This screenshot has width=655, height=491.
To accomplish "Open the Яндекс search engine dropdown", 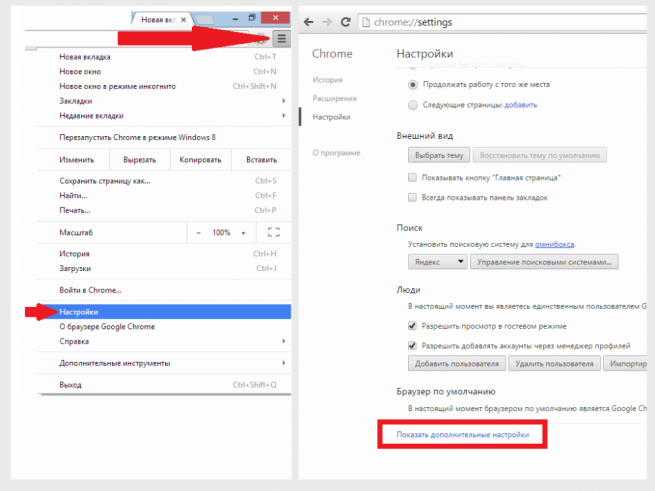I will (x=437, y=262).
